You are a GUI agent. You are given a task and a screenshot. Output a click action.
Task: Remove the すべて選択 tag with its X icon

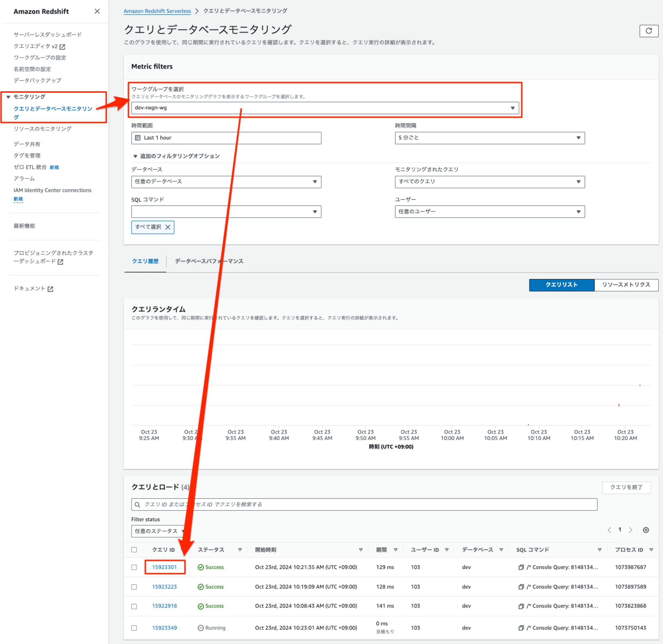point(168,227)
